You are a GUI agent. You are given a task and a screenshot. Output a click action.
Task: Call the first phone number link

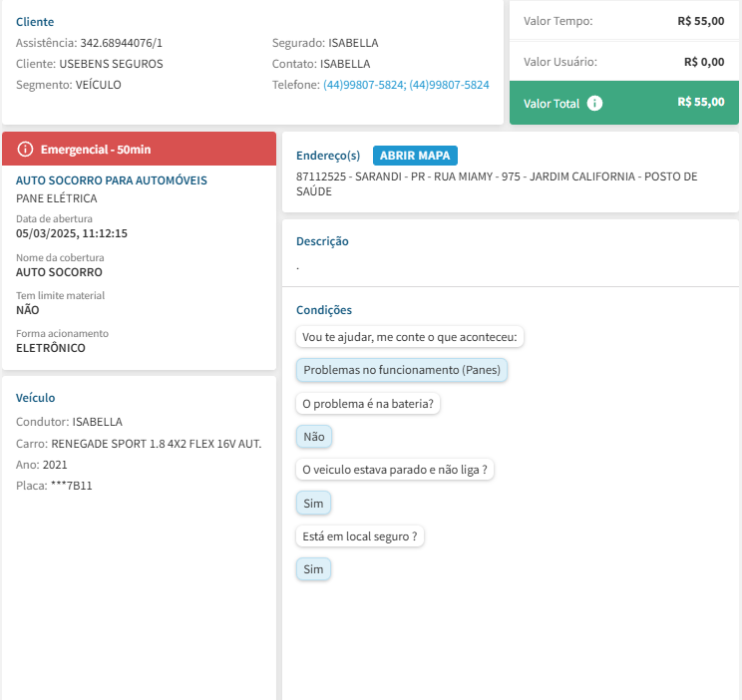coord(363,86)
